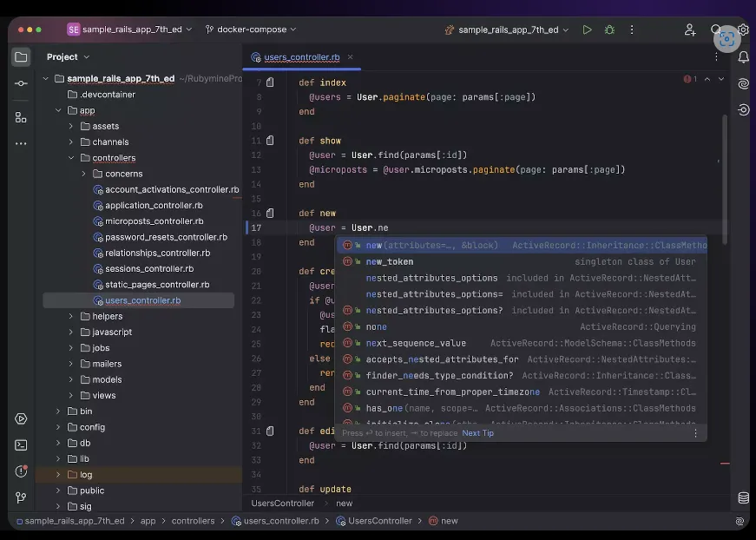This screenshot has height=540, width=756.
Task: Open the Database tool window icon
Action: click(744, 497)
